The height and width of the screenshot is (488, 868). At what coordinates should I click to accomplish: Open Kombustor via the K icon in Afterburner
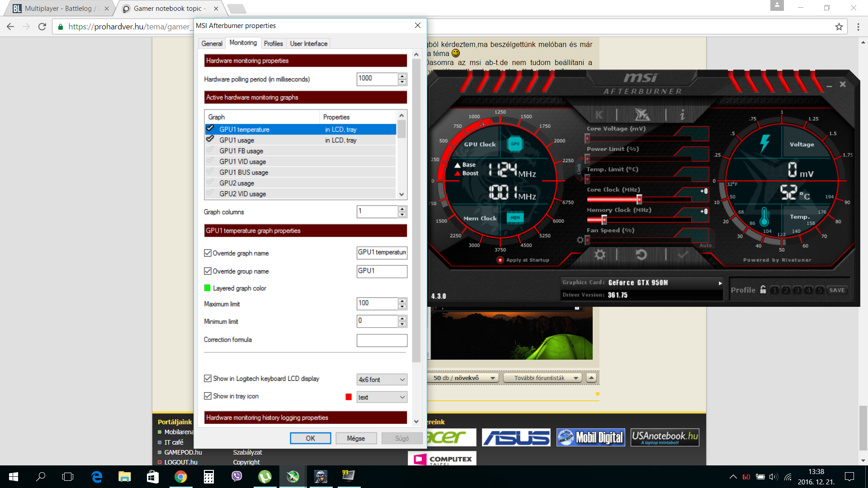coord(599,115)
